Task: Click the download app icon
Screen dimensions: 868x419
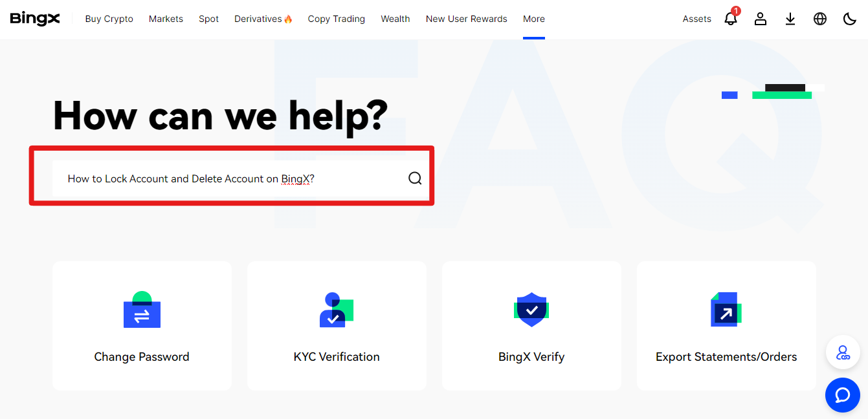Action: 790,19
